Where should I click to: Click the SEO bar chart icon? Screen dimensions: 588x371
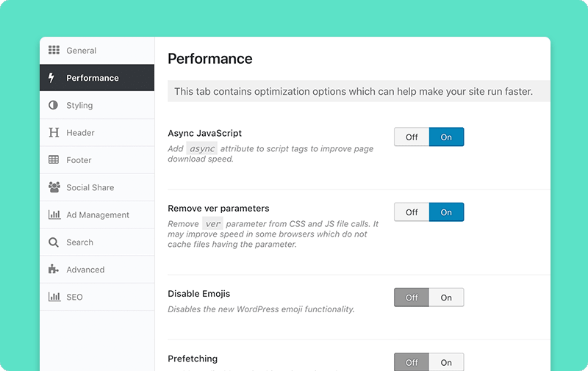pos(54,296)
